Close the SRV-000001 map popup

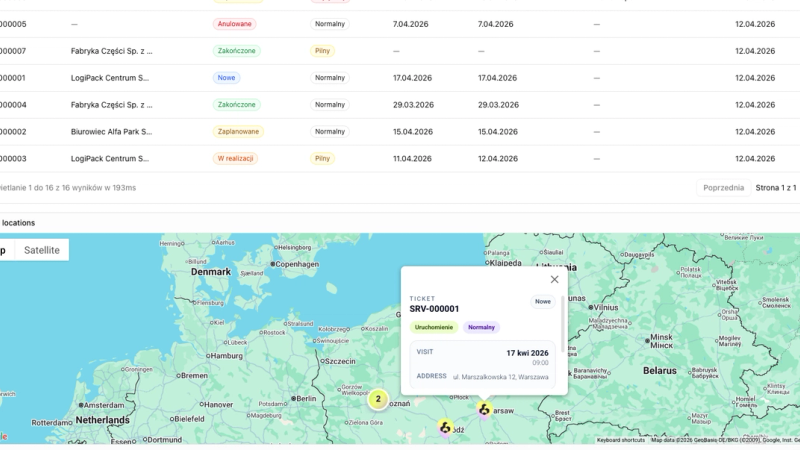click(x=555, y=280)
